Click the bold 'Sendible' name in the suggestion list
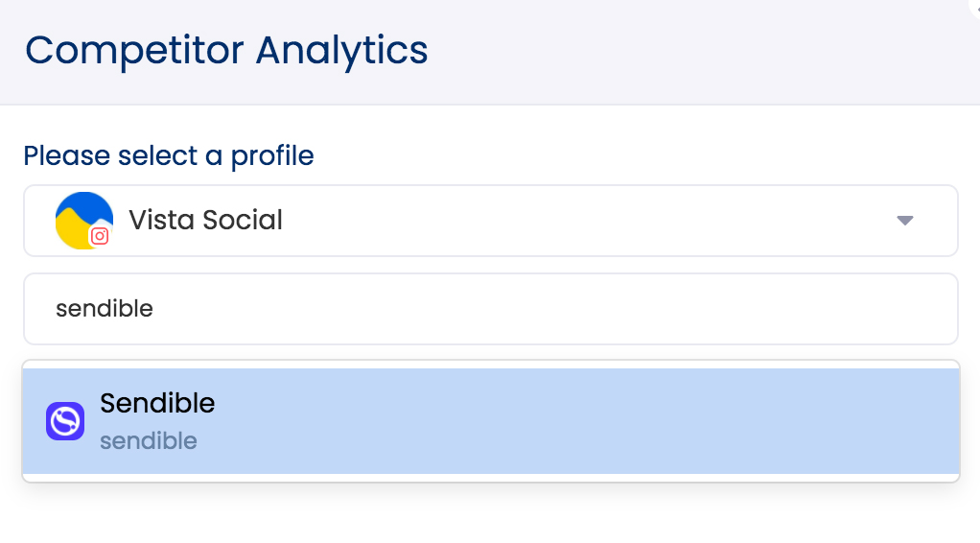 pyautogui.click(x=157, y=403)
